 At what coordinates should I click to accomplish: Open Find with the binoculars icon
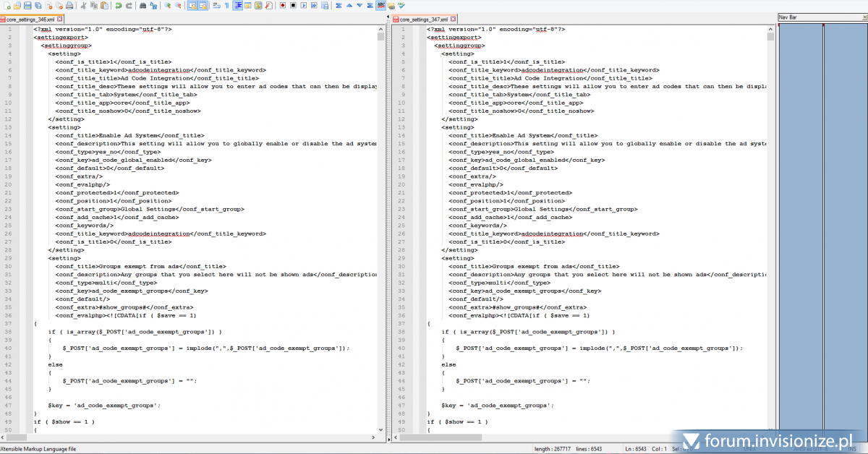(142, 6)
